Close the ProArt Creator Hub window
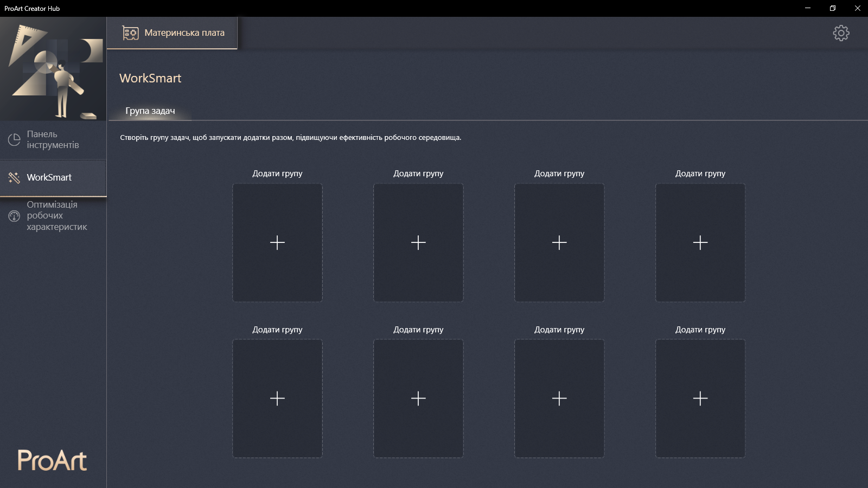Screen dimensions: 868x488 (x=858, y=8)
